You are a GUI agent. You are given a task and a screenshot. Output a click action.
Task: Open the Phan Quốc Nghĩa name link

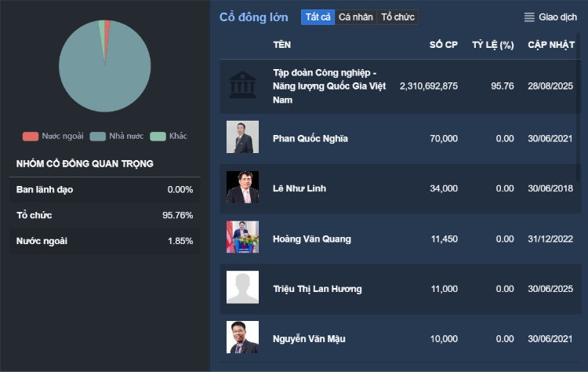click(310, 139)
